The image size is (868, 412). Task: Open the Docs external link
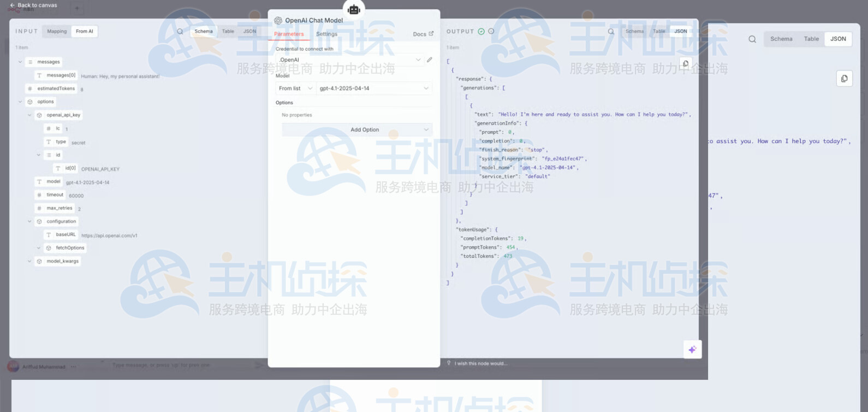[423, 34]
